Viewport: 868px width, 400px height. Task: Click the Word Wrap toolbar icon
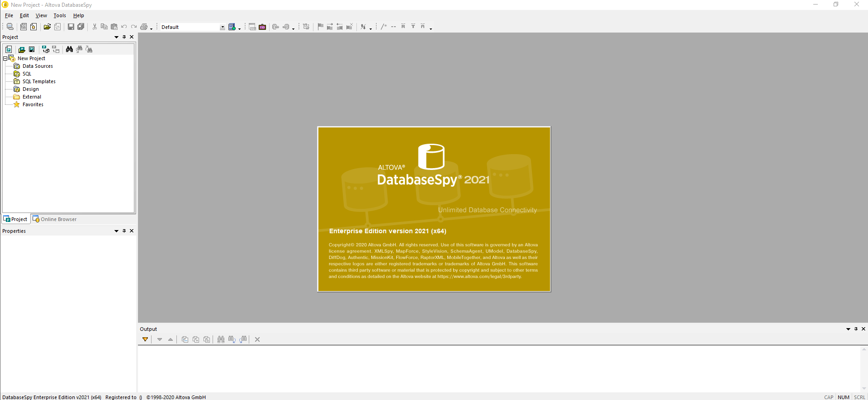(306, 27)
